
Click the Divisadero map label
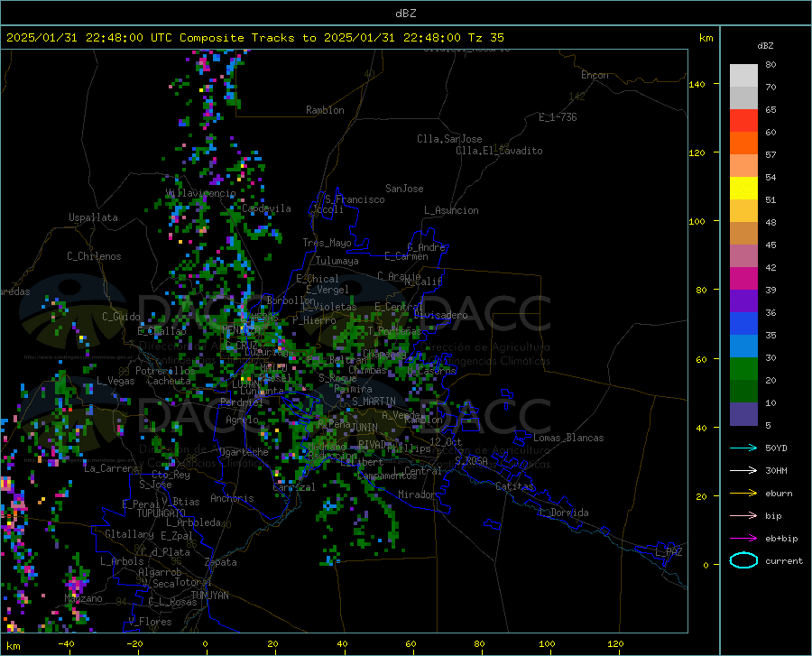tap(440, 315)
